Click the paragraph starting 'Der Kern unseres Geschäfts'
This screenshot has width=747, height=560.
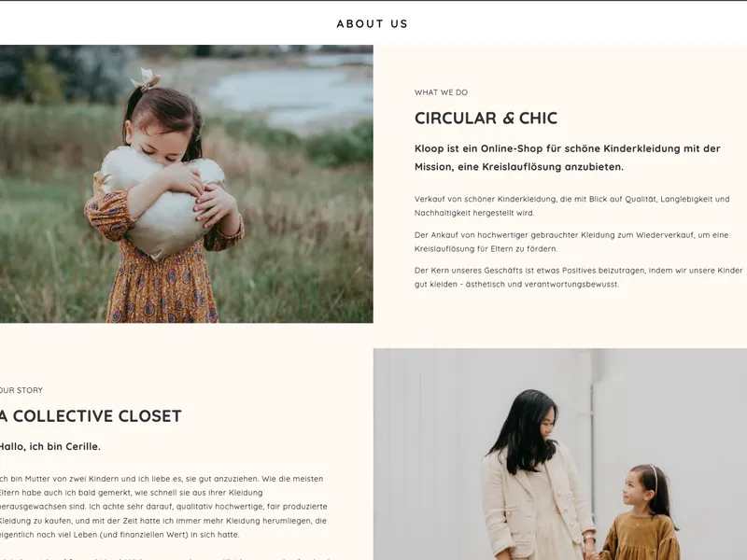coord(578,277)
